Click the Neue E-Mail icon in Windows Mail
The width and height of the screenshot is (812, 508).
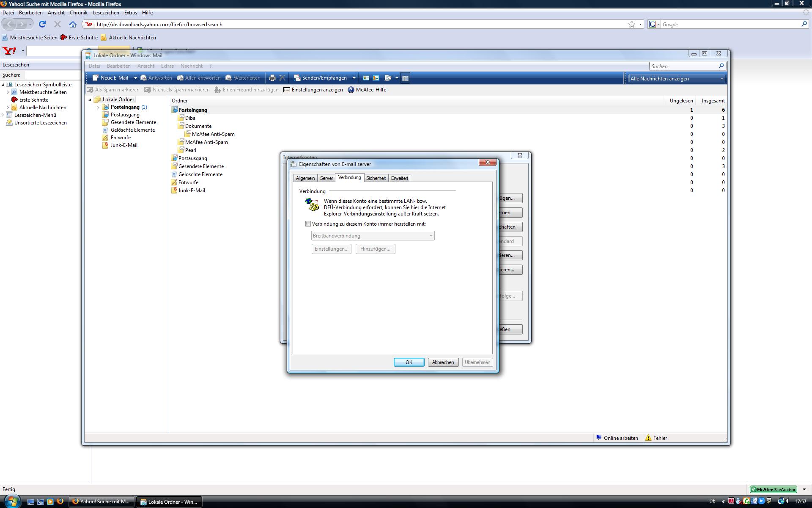click(95, 78)
